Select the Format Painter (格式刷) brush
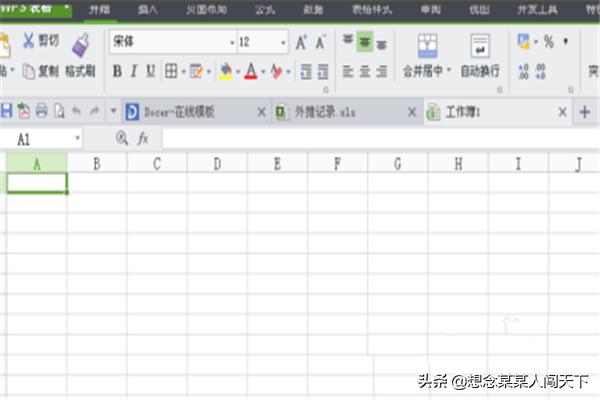 81,44
